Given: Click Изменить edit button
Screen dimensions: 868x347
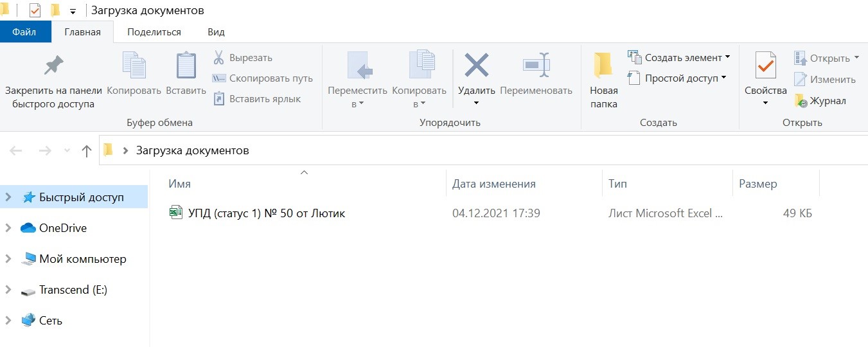Looking at the screenshot, I should click(824, 79).
